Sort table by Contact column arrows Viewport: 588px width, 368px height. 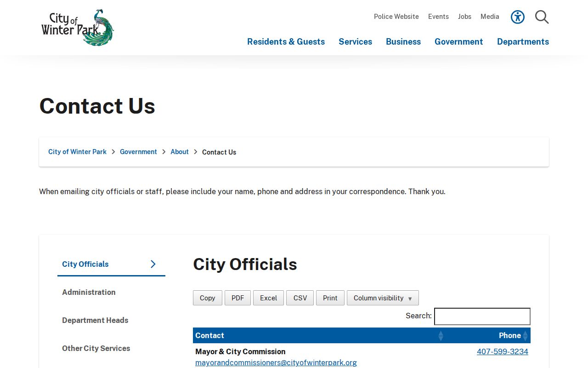(441, 336)
